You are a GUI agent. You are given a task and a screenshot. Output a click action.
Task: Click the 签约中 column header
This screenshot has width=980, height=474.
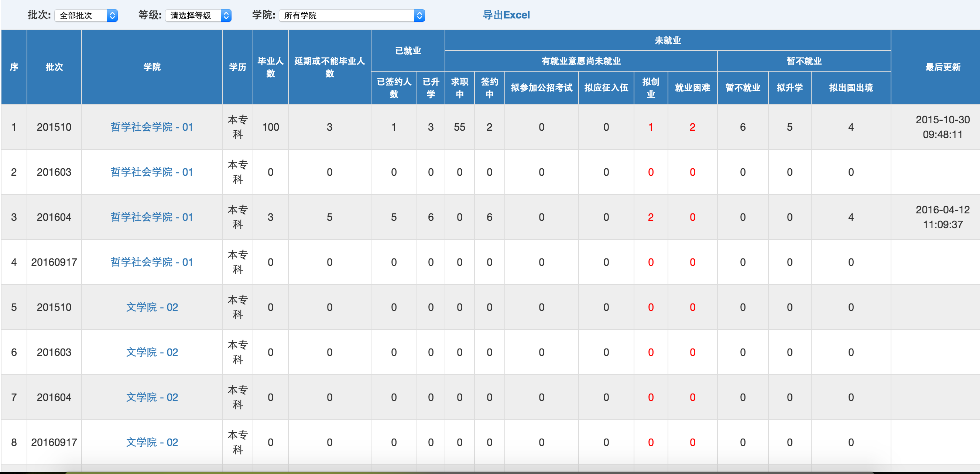pos(490,88)
